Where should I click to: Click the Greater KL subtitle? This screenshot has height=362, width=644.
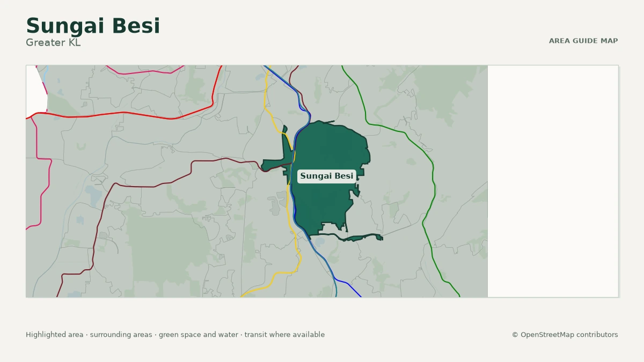click(x=53, y=42)
